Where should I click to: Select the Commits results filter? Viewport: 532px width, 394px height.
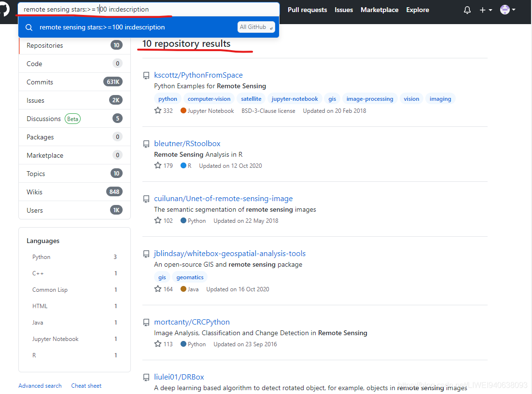[75, 82]
